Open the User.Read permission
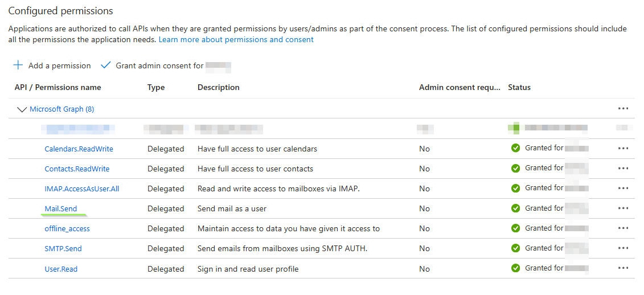Image resolution: width=644 pixels, height=295 pixels. point(61,269)
